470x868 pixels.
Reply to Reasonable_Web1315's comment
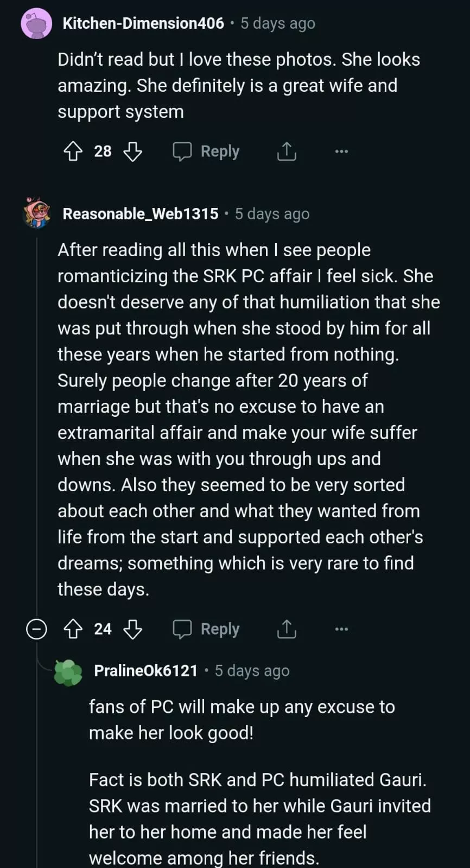tap(206, 629)
